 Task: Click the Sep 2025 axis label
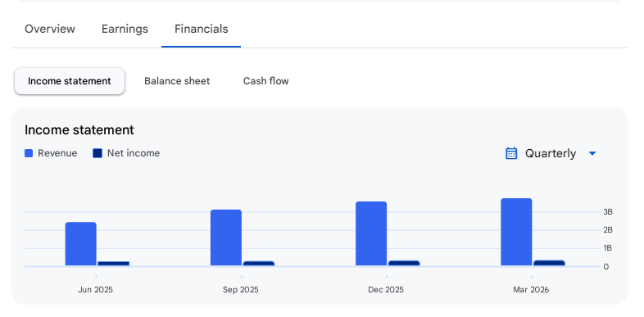(241, 289)
